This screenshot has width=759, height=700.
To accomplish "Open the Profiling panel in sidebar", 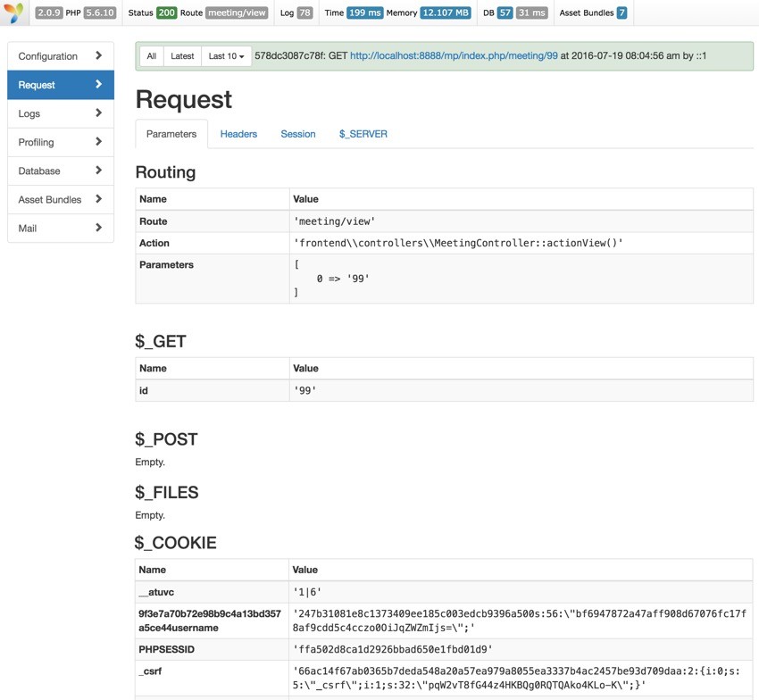I will click(61, 142).
